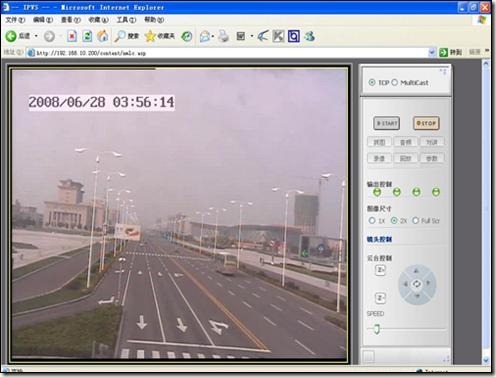Open the 收藏(A) menu

point(98,20)
